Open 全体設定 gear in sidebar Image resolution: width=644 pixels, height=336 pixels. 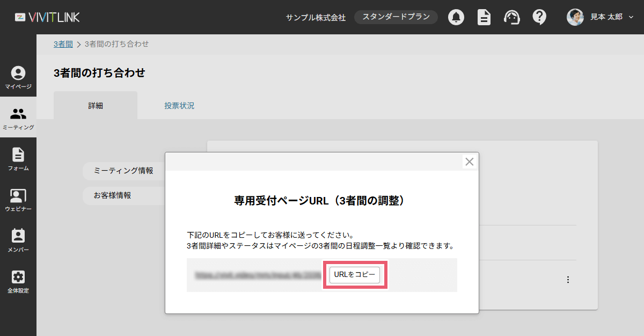[18, 281]
